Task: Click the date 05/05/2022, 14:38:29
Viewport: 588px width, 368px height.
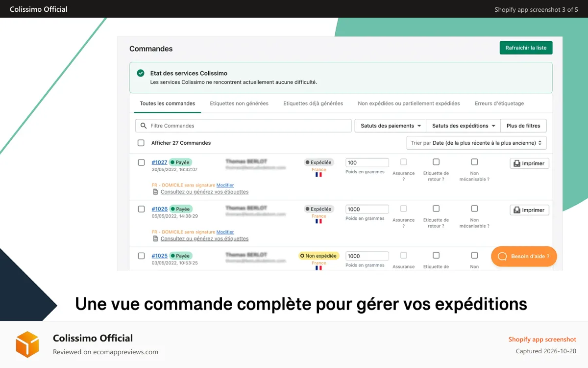Action: point(174,216)
